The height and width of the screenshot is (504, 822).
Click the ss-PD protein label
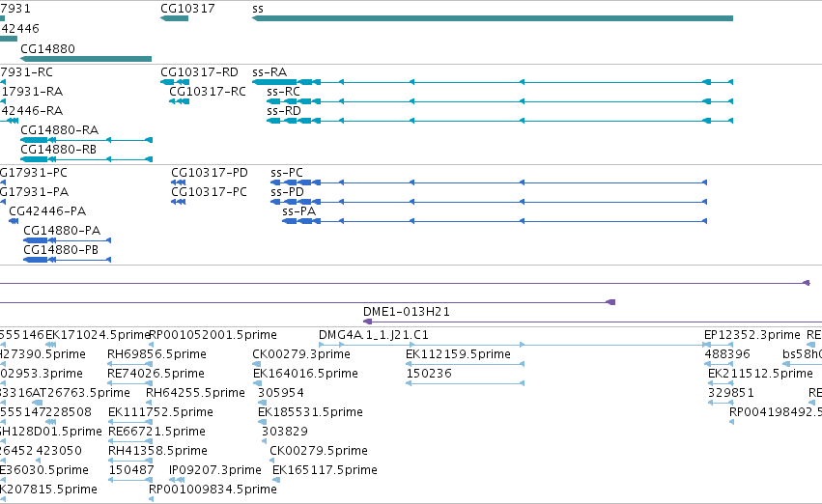(x=287, y=192)
